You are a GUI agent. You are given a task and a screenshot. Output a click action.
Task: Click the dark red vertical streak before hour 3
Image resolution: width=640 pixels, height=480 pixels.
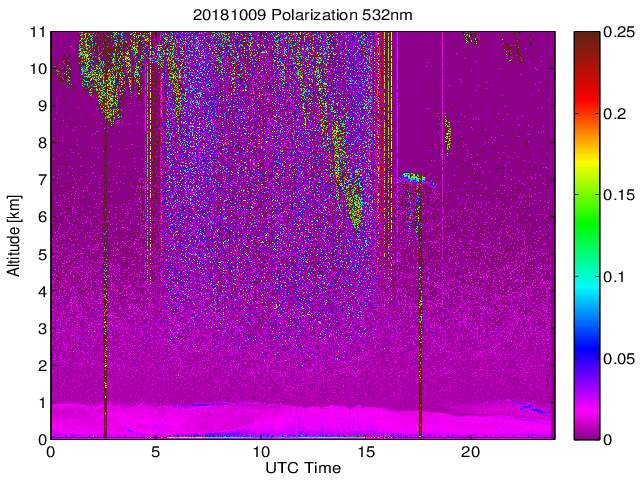coord(105,300)
